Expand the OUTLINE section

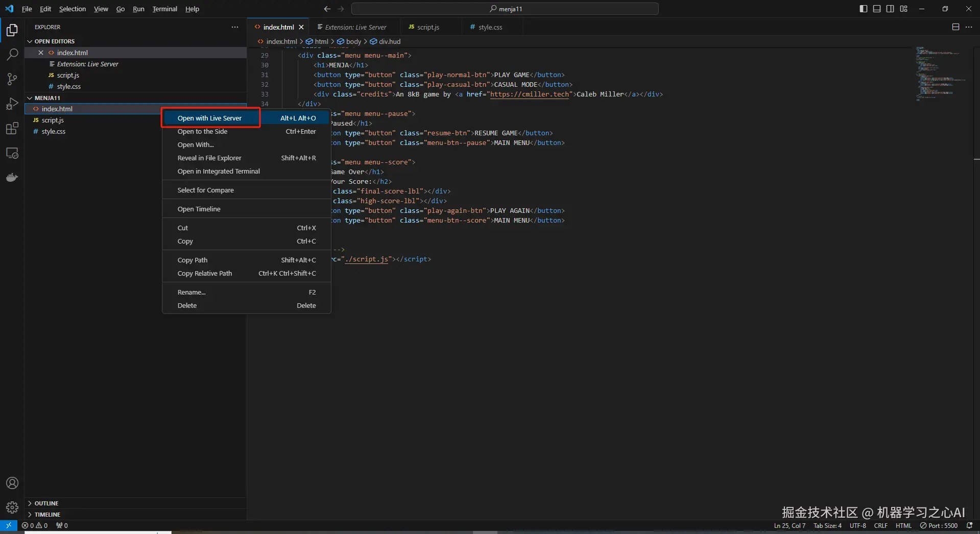pos(46,503)
